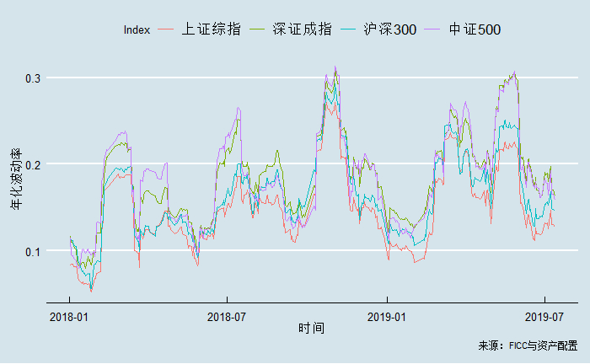Click the 0.3 y-axis value label

pyautogui.click(x=33, y=78)
